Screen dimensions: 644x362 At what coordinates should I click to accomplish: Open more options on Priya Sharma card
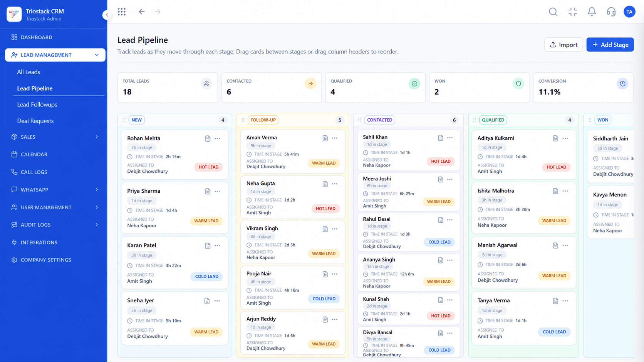click(218, 191)
